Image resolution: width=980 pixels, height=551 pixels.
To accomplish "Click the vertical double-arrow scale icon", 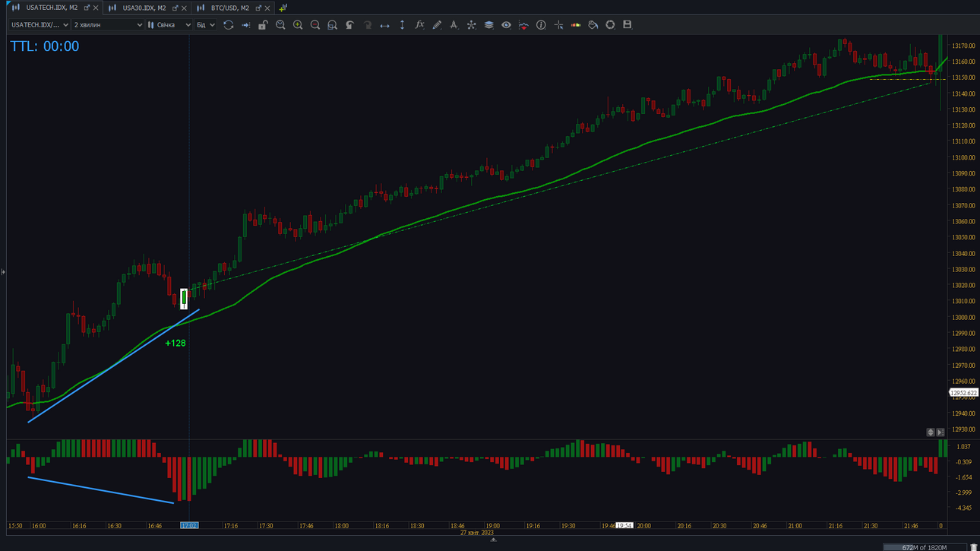I will [x=402, y=25].
